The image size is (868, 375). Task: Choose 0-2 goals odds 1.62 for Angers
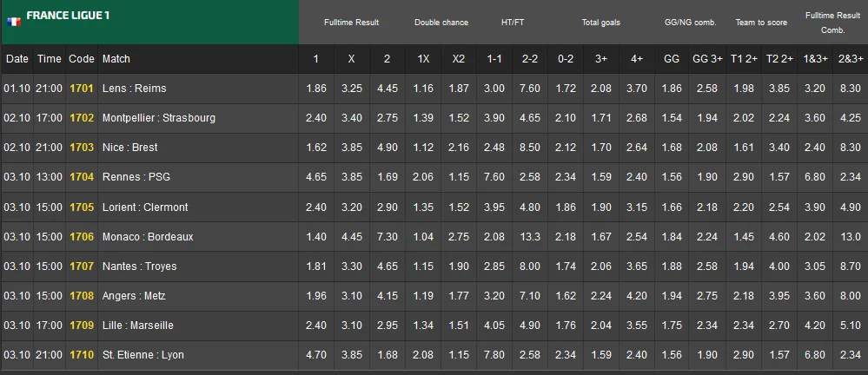pyautogui.click(x=566, y=295)
